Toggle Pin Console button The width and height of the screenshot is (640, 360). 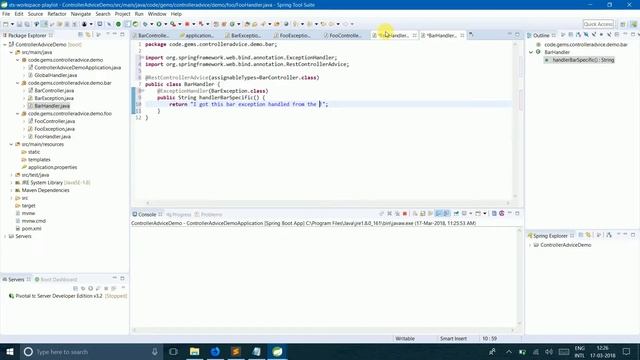[x=456, y=213]
